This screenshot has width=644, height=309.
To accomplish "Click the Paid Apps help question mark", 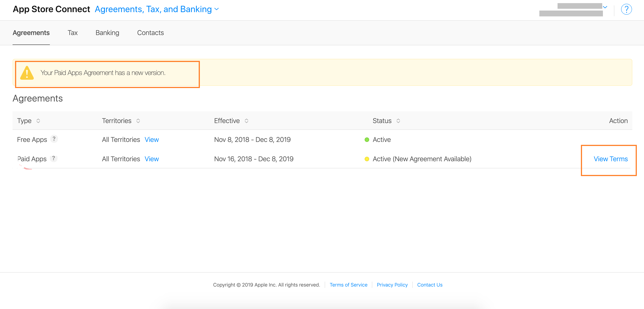I will point(53,158).
